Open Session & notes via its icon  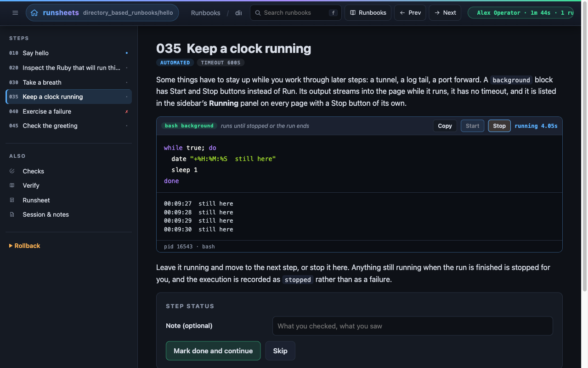pos(12,214)
